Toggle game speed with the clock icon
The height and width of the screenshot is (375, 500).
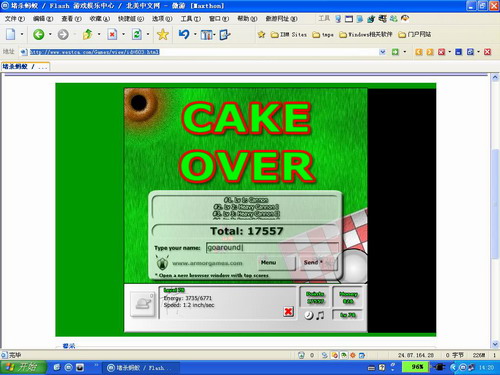point(309,315)
